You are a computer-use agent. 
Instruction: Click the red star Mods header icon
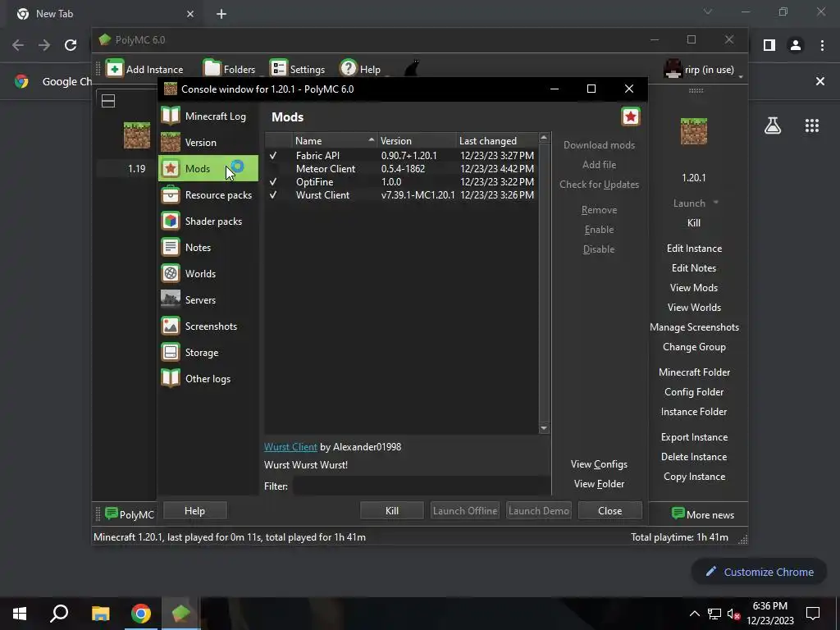pos(631,116)
